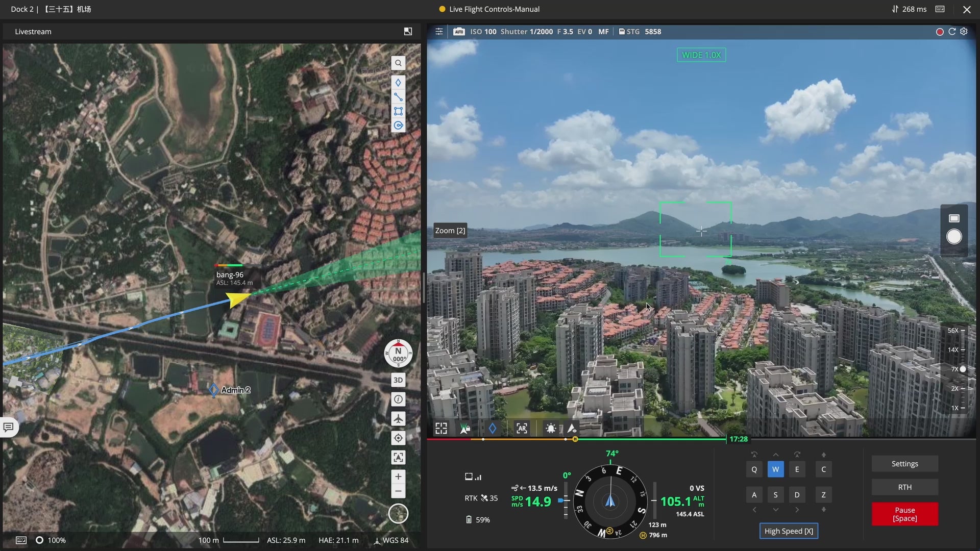Toggle the map 3D view

point(398,380)
